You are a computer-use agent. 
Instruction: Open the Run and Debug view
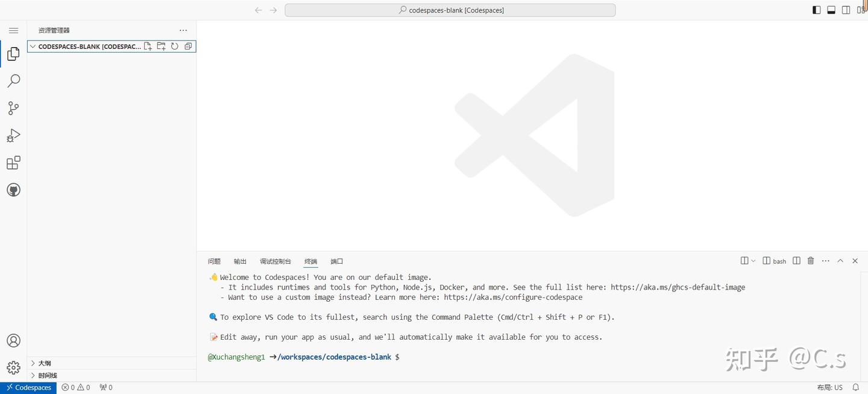(x=13, y=135)
